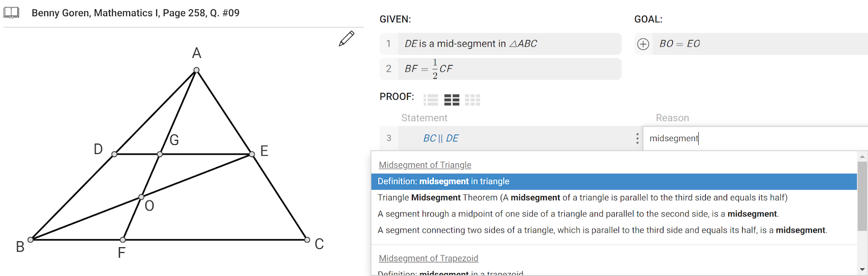Screen dimensions: 868x276
Task: Click the Reason input field containing 'midsegment'
Action: (754, 138)
